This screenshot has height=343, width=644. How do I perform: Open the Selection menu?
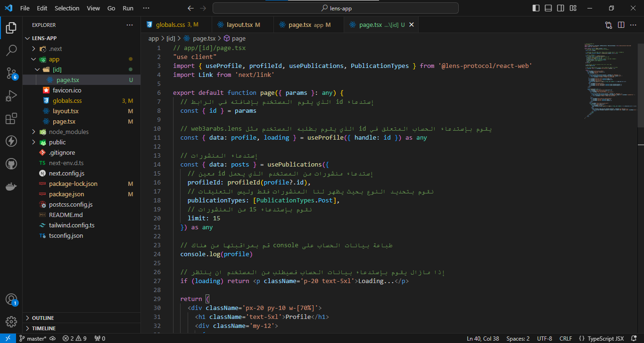(67, 8)
